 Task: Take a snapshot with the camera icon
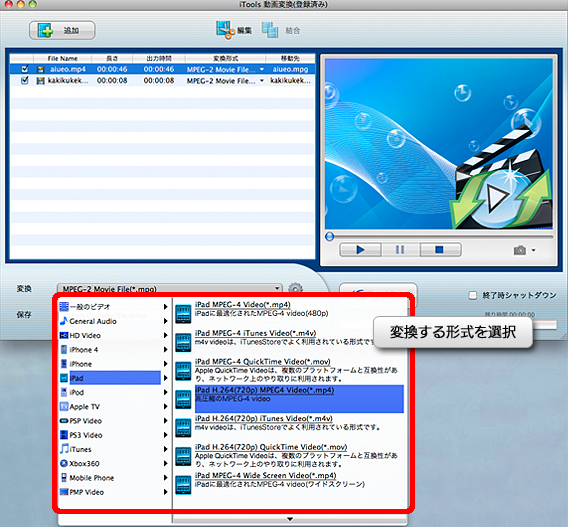(520, 250)
